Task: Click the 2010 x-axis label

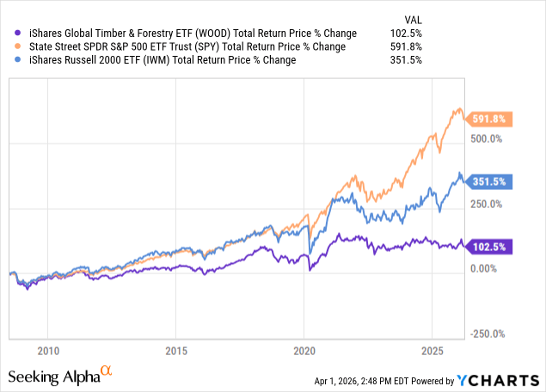Action: (x=48, y=351)
